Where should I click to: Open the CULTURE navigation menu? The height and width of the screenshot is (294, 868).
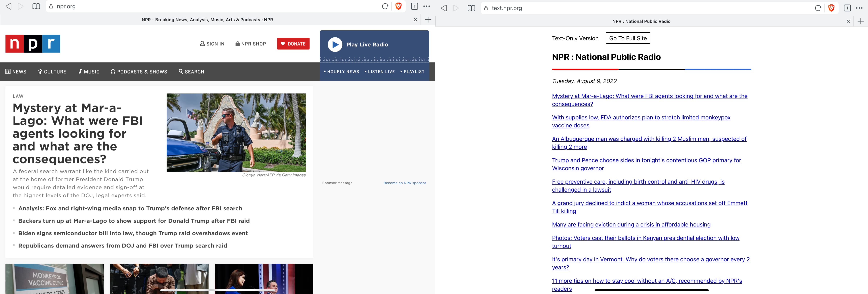(x=52, y=72)
